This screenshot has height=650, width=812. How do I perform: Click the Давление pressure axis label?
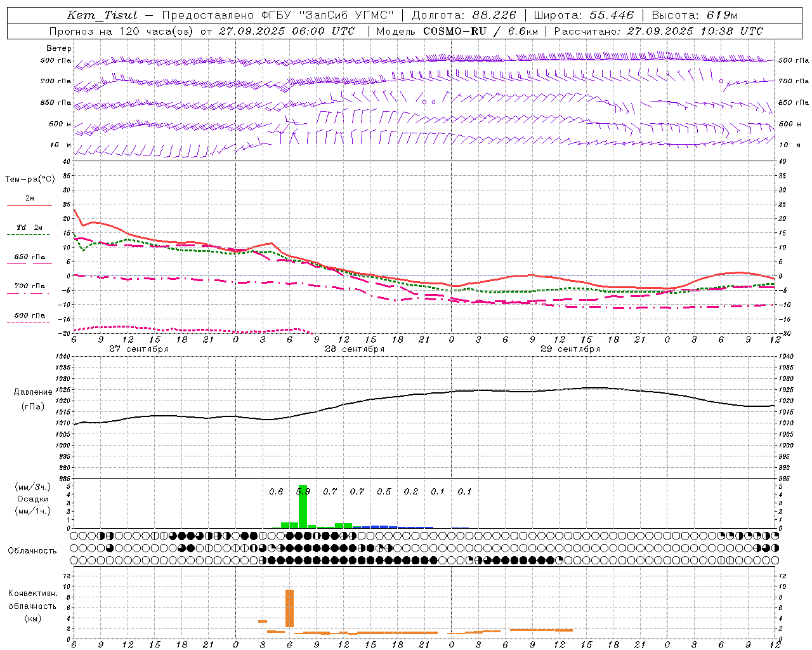pyautogui.click(x=33, y=392)
